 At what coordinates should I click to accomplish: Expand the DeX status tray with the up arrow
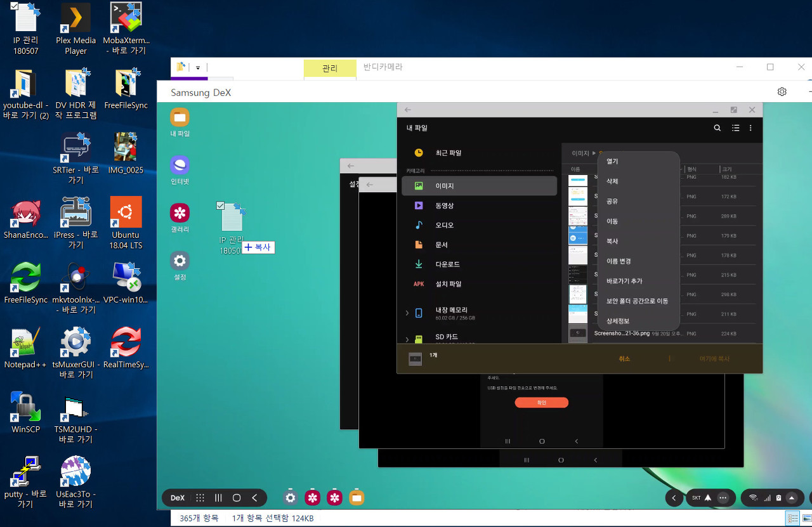click(x=791, y=498)
